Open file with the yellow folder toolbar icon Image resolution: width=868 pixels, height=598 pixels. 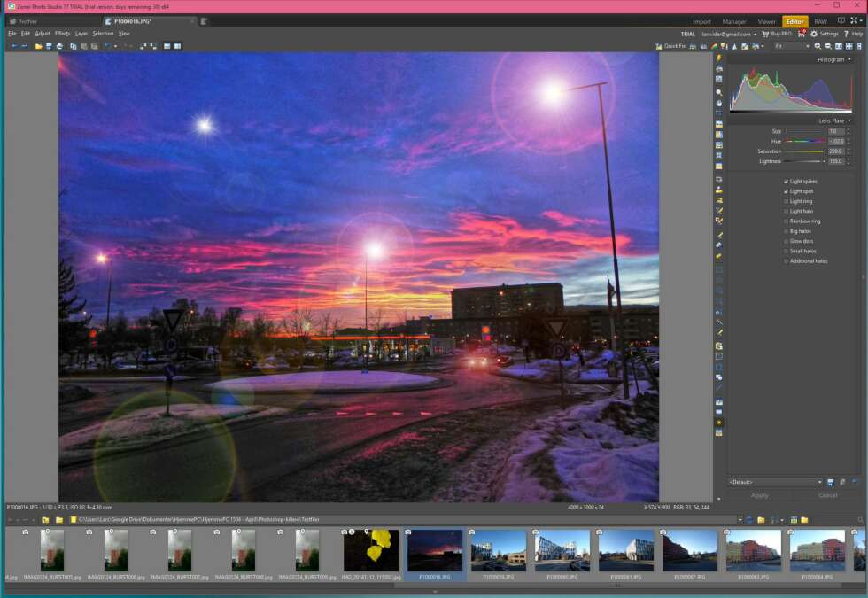pyautogui.click(x=39, y=46)
